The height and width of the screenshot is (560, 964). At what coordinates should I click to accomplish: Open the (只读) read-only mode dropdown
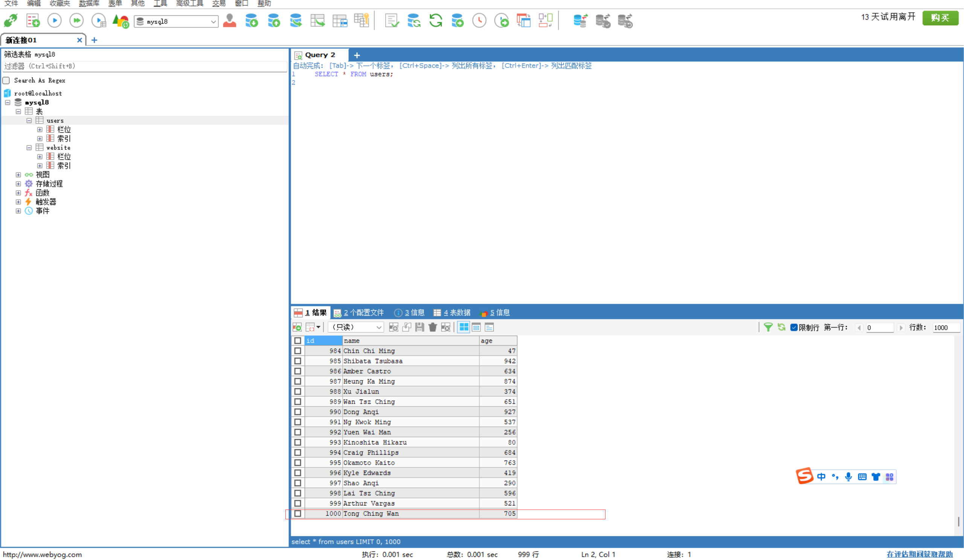[378, 327]
